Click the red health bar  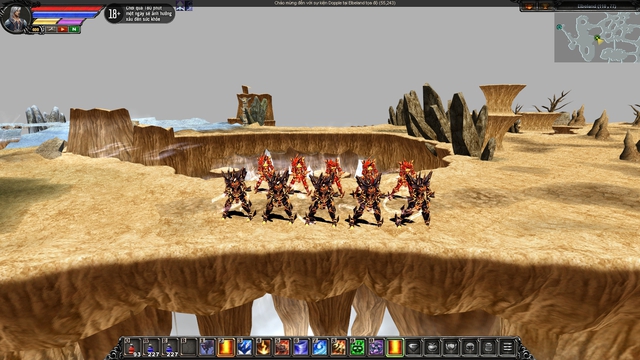(x=67, y=9)
